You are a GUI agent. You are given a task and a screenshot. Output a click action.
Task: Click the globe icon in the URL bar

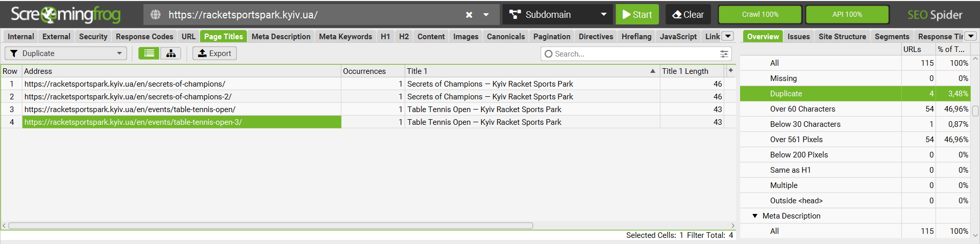tap(156, 15)
